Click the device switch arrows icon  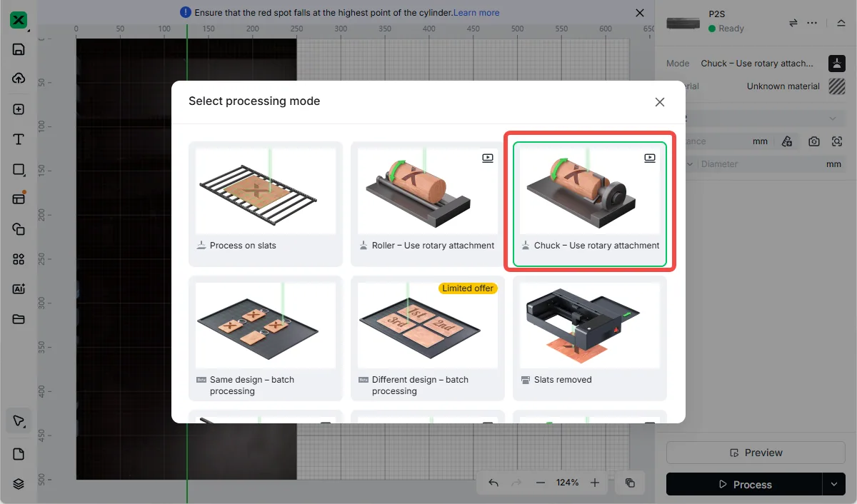[x=793, y=23]
